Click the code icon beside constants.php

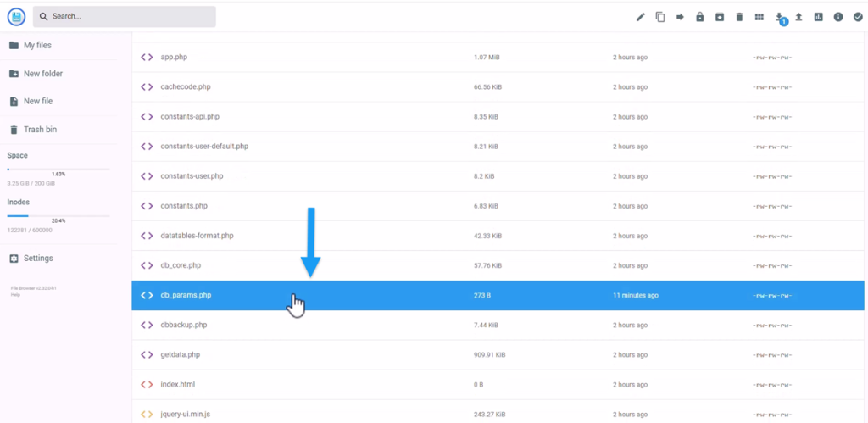[x=147, y=206]
